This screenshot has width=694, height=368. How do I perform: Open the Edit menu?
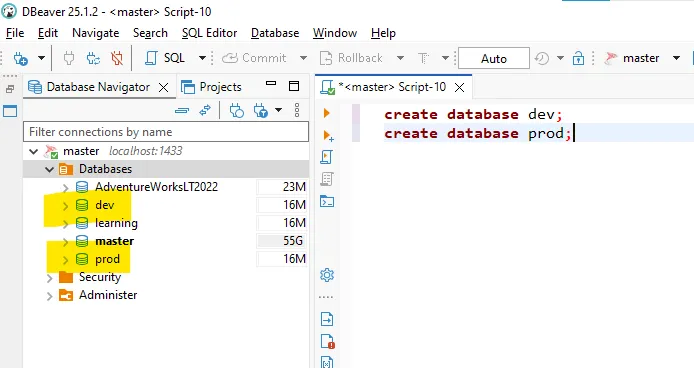point(48,33)
